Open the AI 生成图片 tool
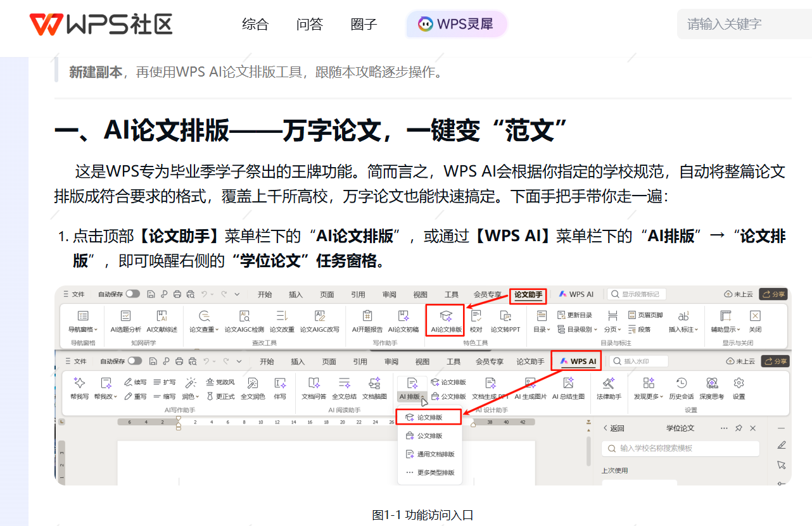Image resolution: width=812 pixels, height=526 pixels. pyautogui.click(x=530, y=388)
